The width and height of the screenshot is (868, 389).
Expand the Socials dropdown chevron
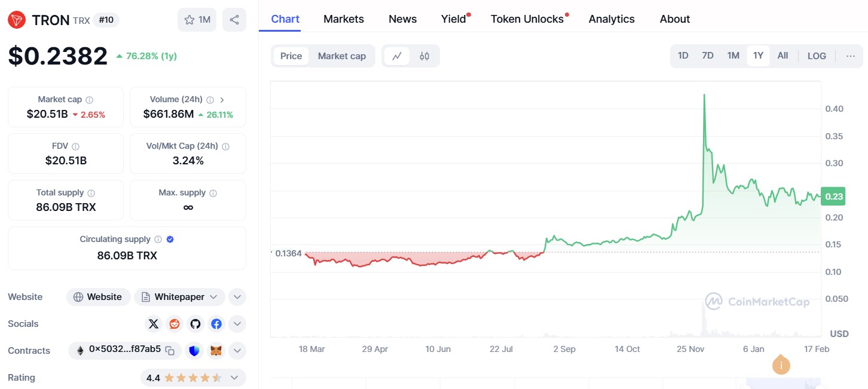coord(237,323)
